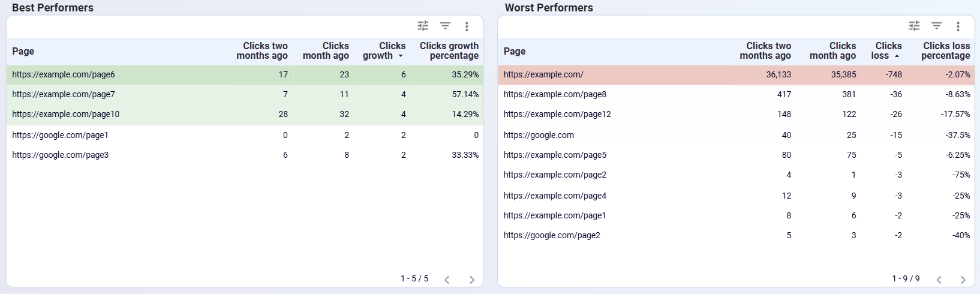Open chart controls icon in Best Performers table
980x294 pixels.
pyautogui.click(x=423, y=26)
